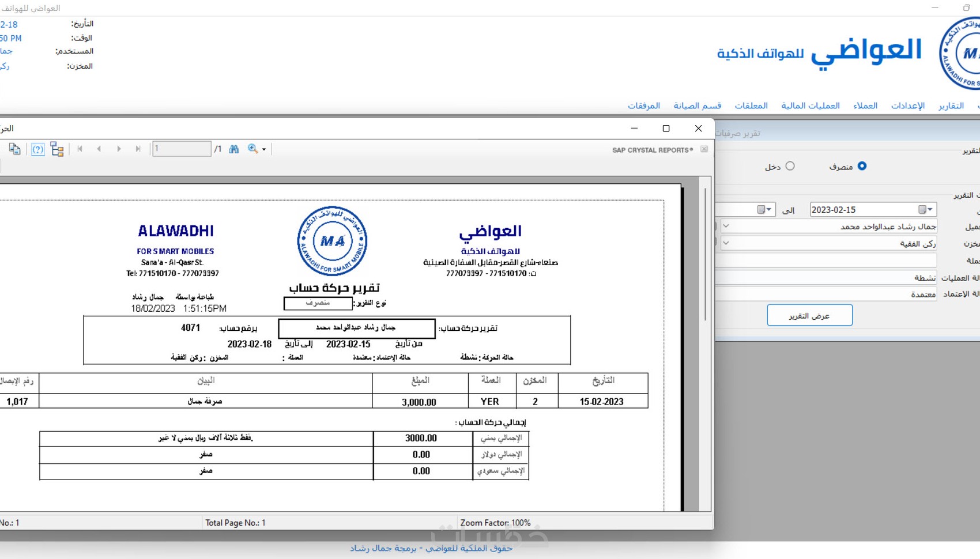Click the account name box in report header
This screenshot has width=980, height=559.
click(356, 328)
